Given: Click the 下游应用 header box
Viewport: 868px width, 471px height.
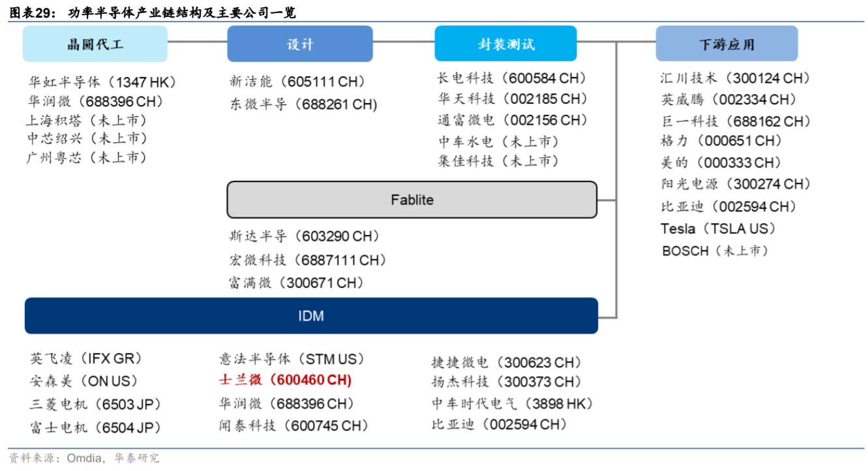Looking at the screenshot, I should click(726, 44).
